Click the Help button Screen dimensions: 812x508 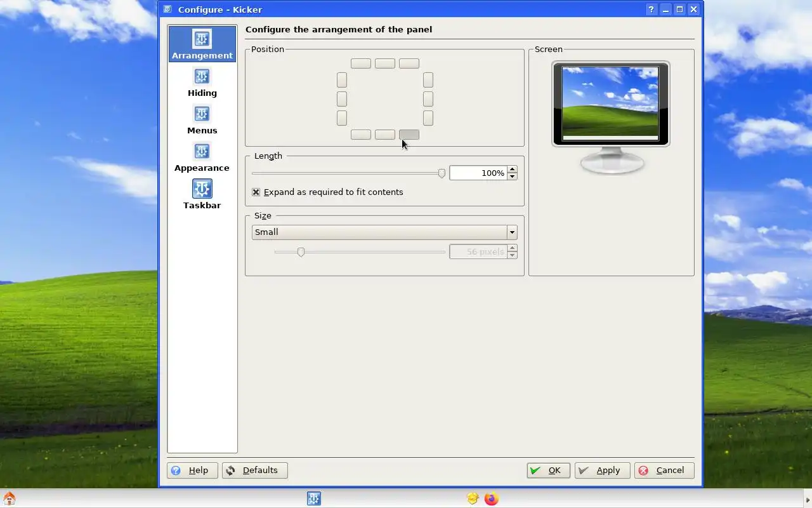pos(192,471)
